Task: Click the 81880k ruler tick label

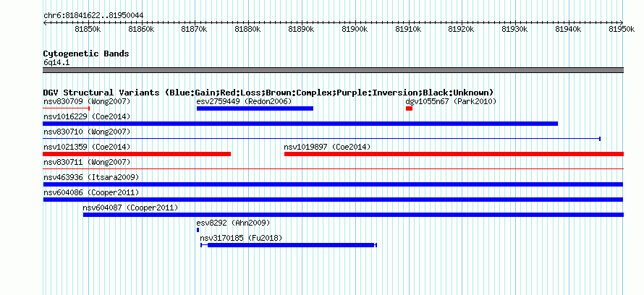Action: click(249, 29)
